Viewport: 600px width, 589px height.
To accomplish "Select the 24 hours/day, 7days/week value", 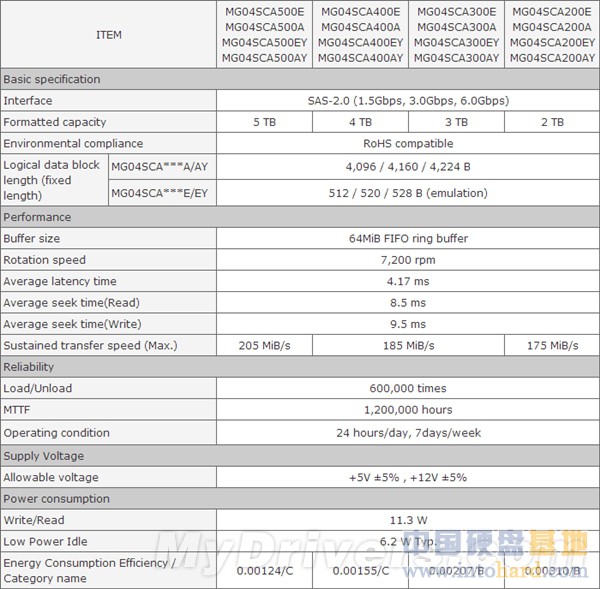I will point(408,432).
